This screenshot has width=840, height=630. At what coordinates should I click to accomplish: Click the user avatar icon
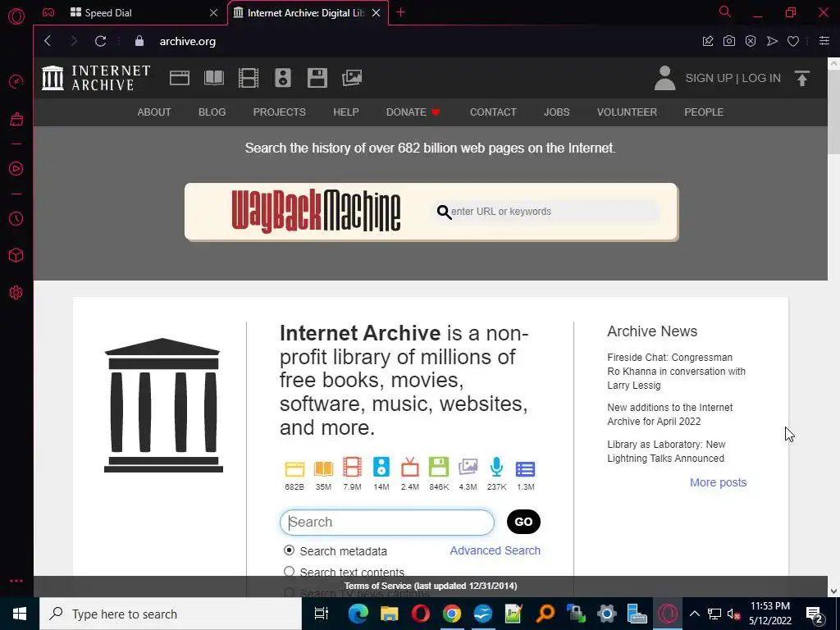pyautogui.click(x=664, y=78)
